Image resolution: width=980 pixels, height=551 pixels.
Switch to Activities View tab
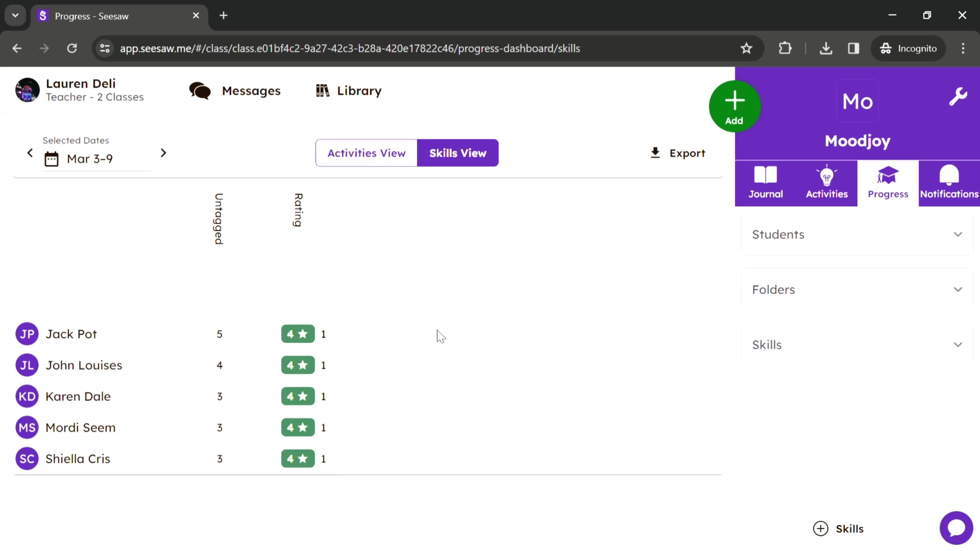tap(367, 153)
